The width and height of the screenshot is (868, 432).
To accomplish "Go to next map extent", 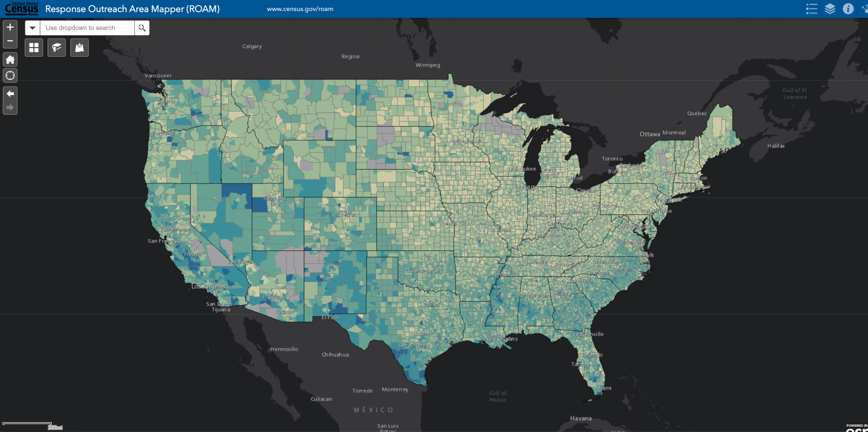I will click(x=10, y=106).
